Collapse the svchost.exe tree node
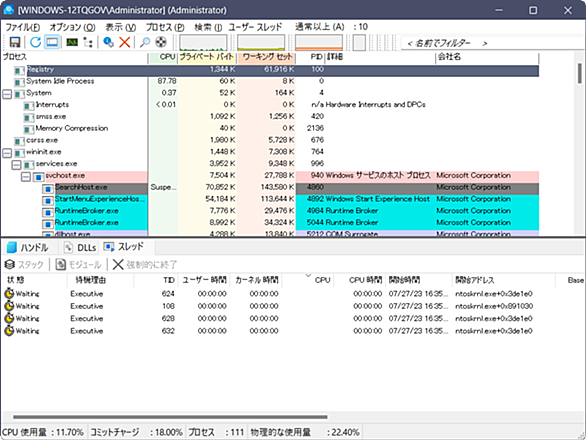 (x=26, y=176)
